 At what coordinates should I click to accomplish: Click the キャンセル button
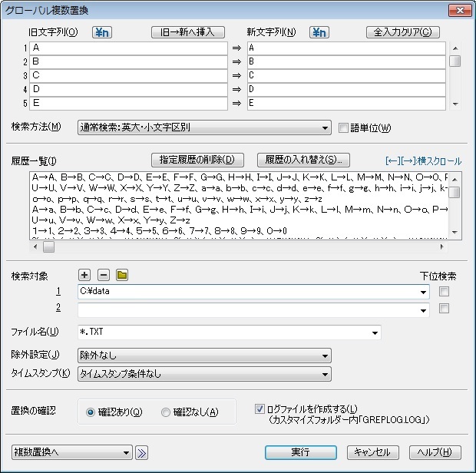point(373,452)
